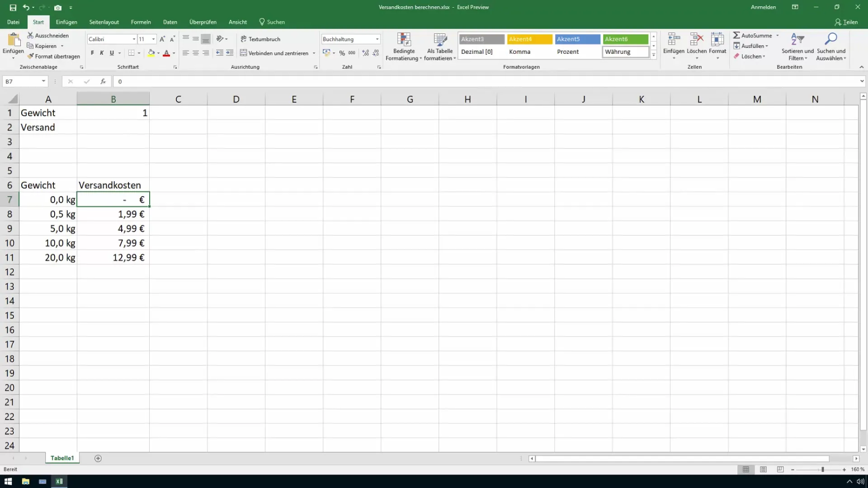Open the Buchhaltung number format dropdown
This screenshot has width=868, height=488.
(377, 39)
